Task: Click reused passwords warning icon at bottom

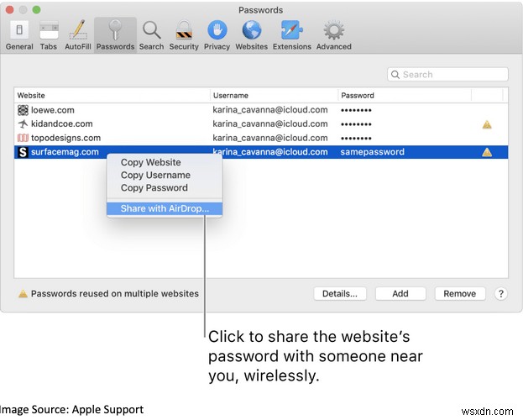Action: tap(23, 294)
